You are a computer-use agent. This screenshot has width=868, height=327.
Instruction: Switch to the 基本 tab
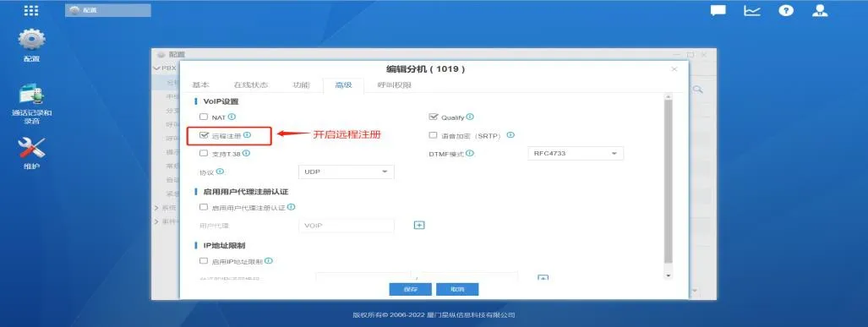tap(200, 85)
